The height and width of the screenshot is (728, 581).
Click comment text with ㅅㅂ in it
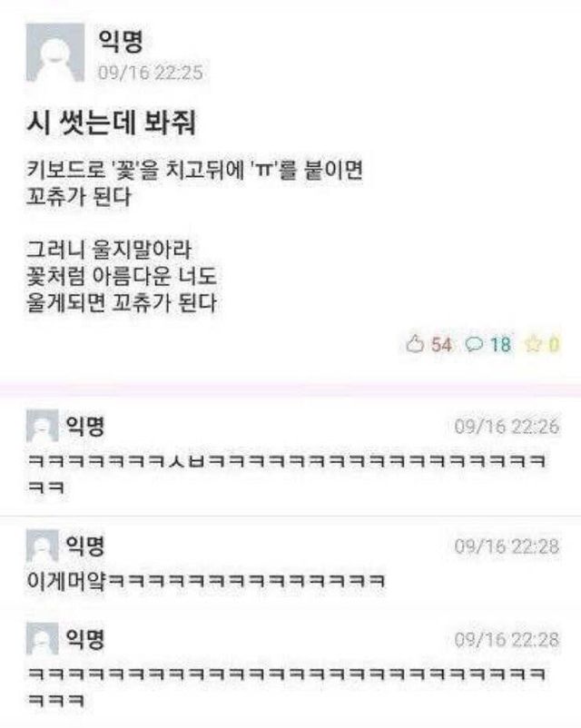287,475
